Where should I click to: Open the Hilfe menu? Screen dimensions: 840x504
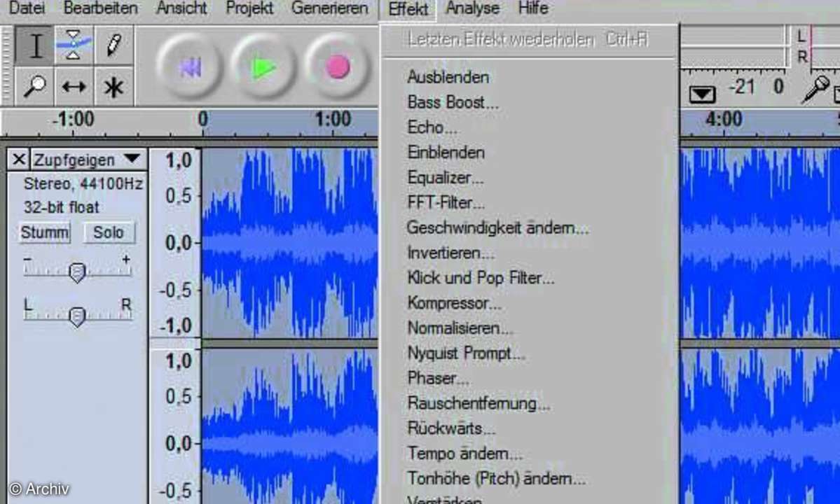point(533,8)
